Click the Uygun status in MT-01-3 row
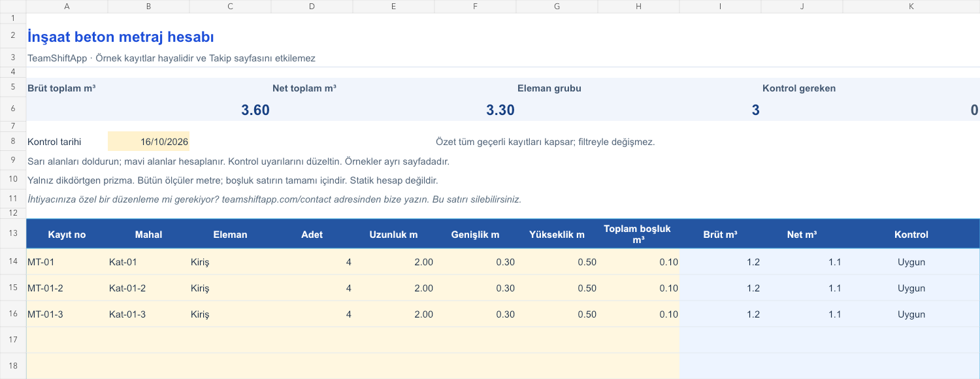 click(911, 314)
